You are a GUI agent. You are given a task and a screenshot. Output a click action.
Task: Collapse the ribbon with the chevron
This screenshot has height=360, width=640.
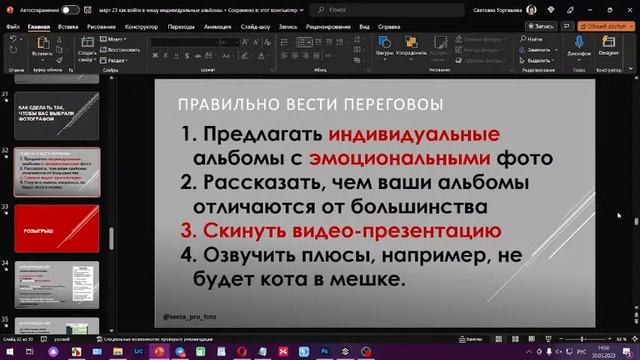point(631,69)
